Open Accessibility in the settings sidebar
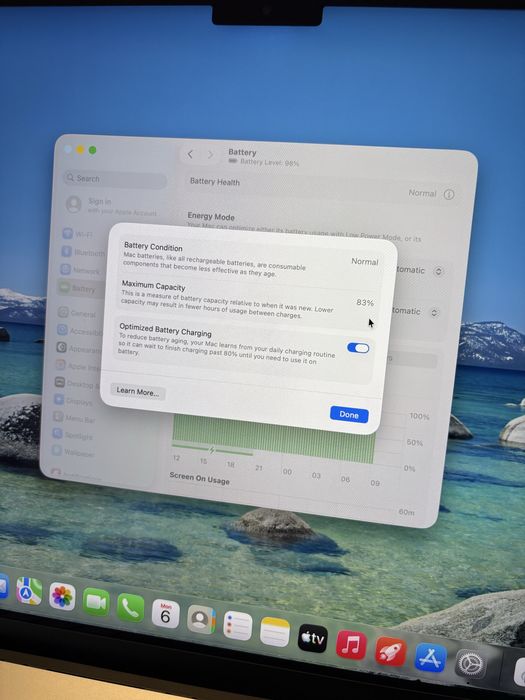The width and height of the screenshot is (525, 700). click(79, 331)
